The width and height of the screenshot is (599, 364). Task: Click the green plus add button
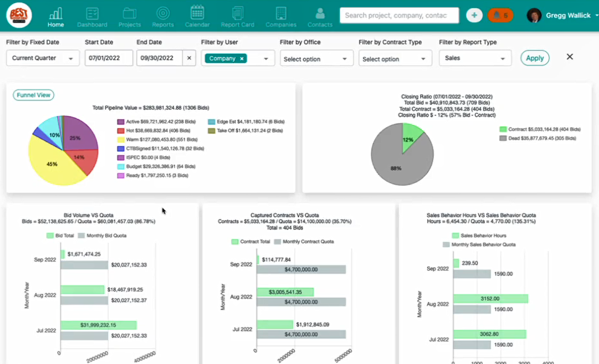[x=474, y=15]
